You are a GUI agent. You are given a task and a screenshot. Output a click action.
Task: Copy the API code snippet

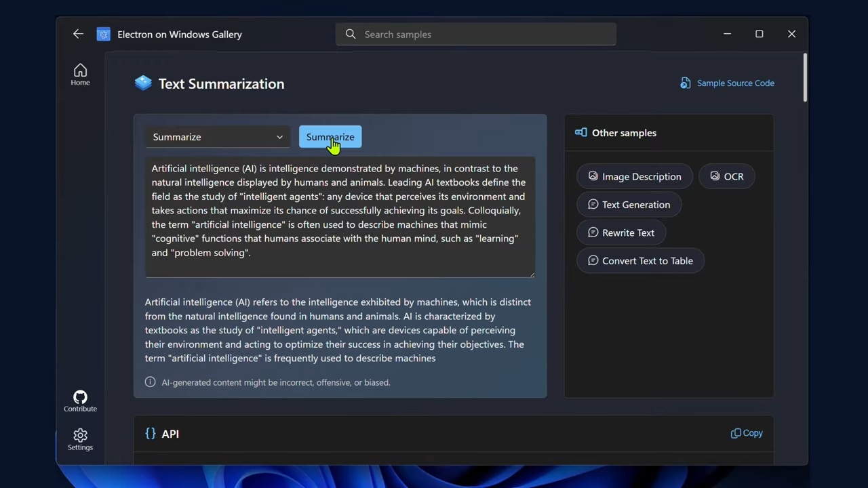tap(747, 433)
